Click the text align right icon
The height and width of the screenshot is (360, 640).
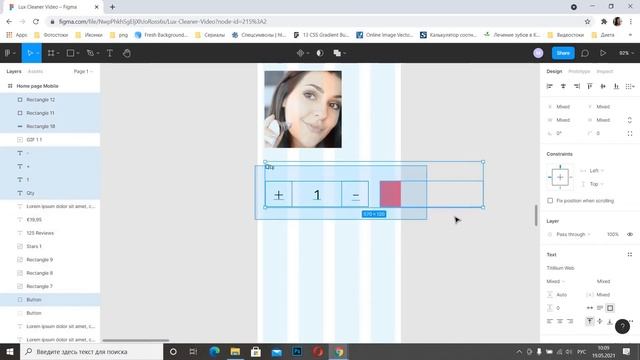[570, 322]
